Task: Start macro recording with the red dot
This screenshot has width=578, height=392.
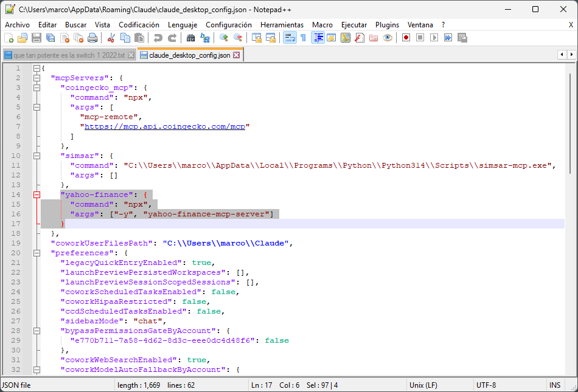Action: click(406, 38)
